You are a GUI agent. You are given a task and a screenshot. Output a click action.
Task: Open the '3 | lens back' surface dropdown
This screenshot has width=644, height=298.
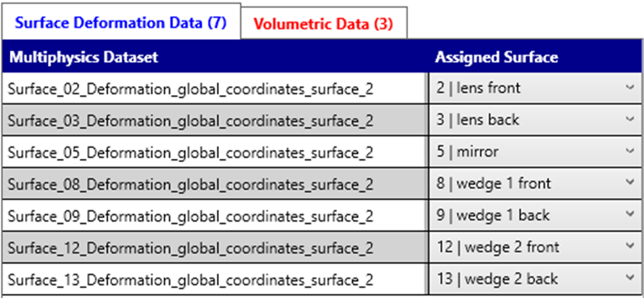pos(535,120)
